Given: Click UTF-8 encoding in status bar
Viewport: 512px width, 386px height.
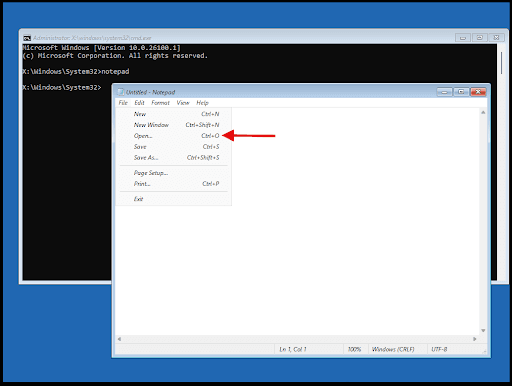Looking at the screenshot, I should click(x=439, y=349).
